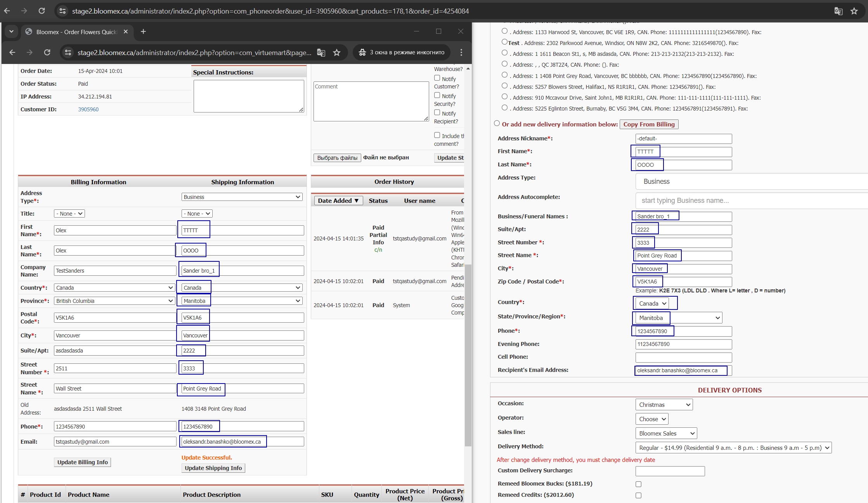Reload page in front browser window
Image resolution: width=868 pixels, height=503 pixels.
(47, 52)
